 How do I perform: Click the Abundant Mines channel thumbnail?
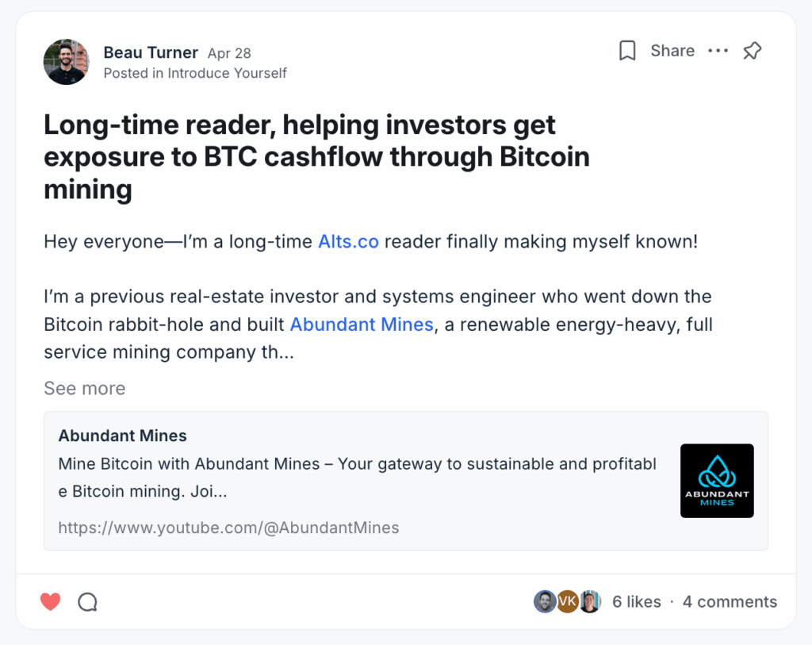[717, 480]
